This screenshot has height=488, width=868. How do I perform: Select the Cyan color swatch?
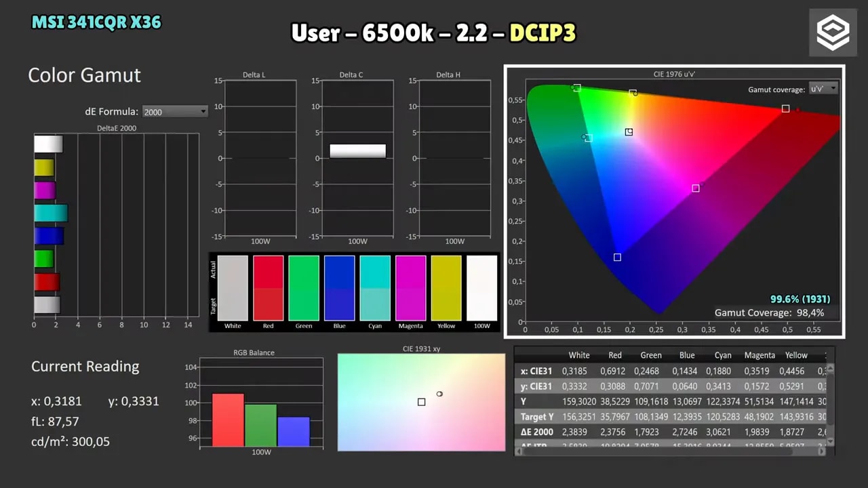pos(375,287)
